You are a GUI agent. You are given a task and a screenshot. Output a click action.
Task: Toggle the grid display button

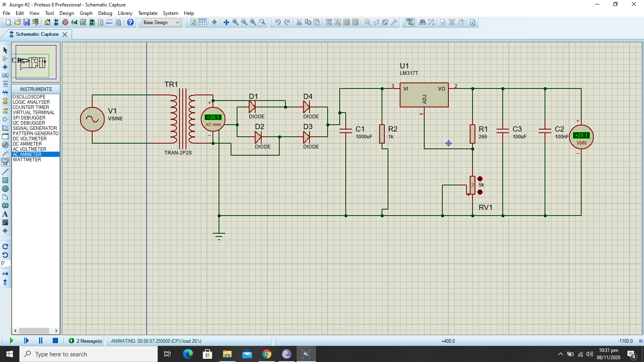coord(202,23)
